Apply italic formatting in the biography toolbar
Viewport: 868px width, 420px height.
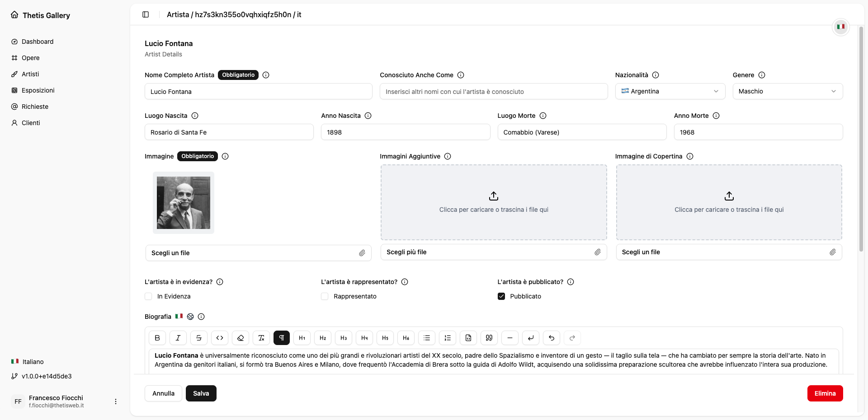pos(178,338)
